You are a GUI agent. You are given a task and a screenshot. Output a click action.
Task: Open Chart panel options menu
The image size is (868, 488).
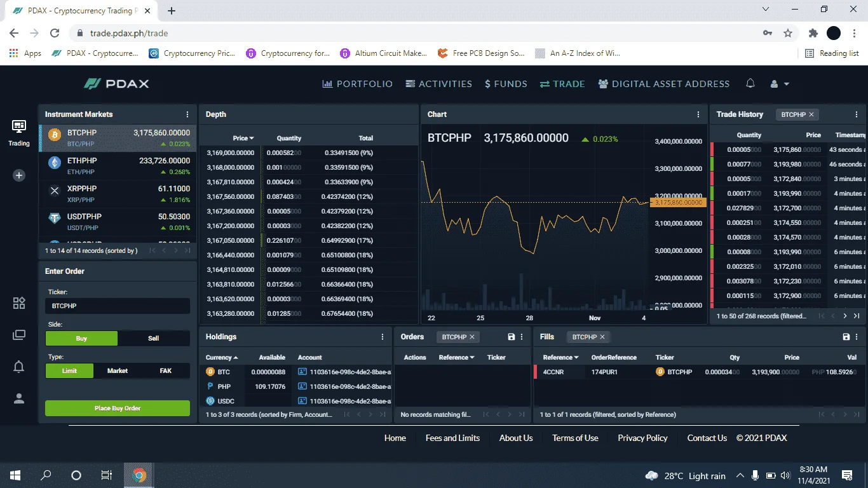coord(698,114)
